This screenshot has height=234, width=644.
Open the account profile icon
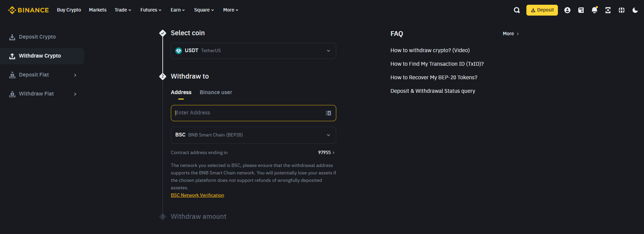coord(567,10)
